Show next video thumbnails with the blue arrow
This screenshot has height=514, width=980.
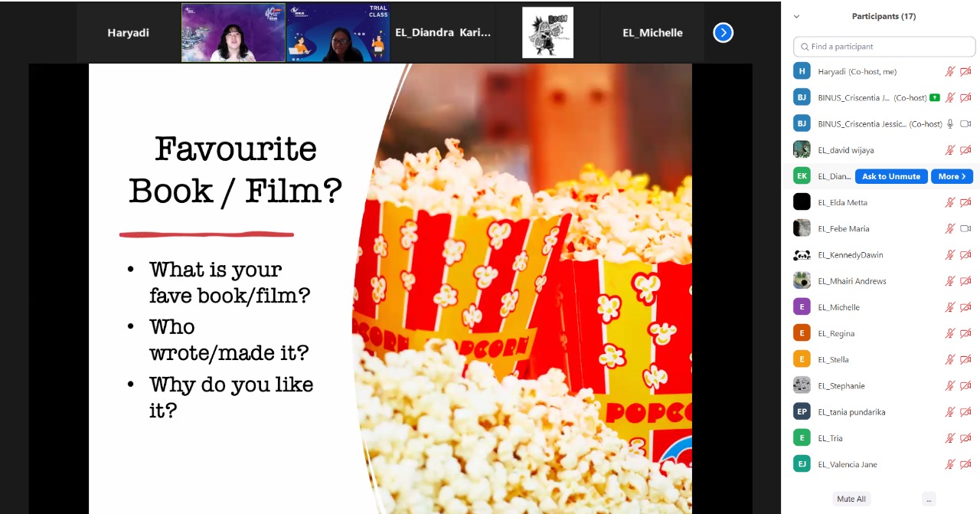[723, 33]
